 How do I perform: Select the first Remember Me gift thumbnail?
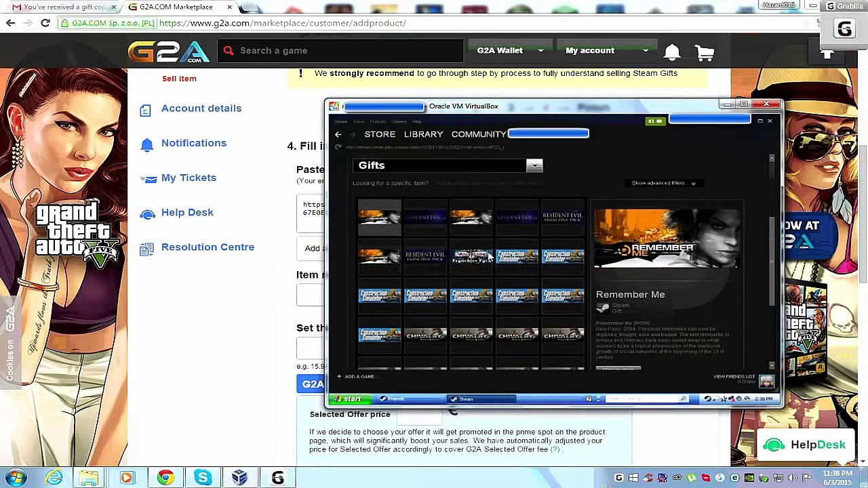[x=380, y=217]
